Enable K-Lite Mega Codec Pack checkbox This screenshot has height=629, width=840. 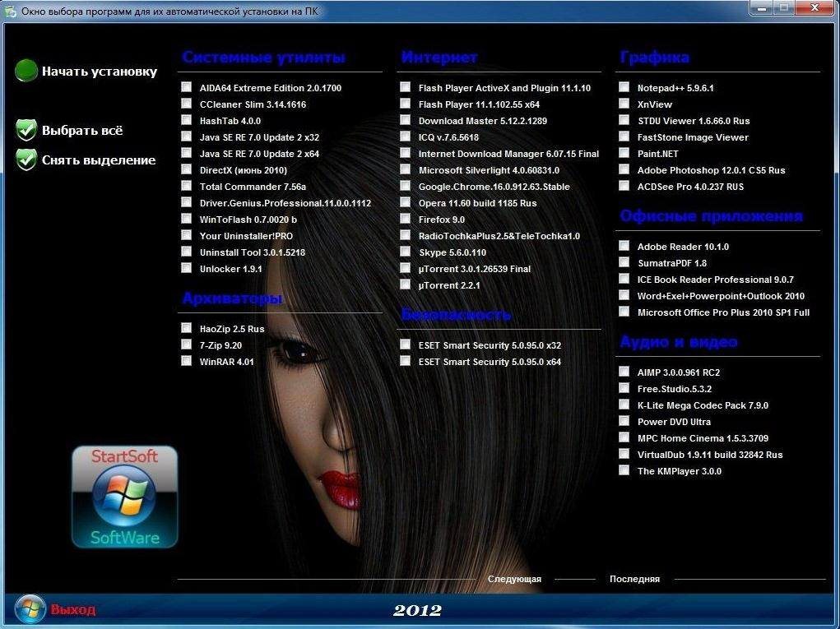[x=624, y=405]
